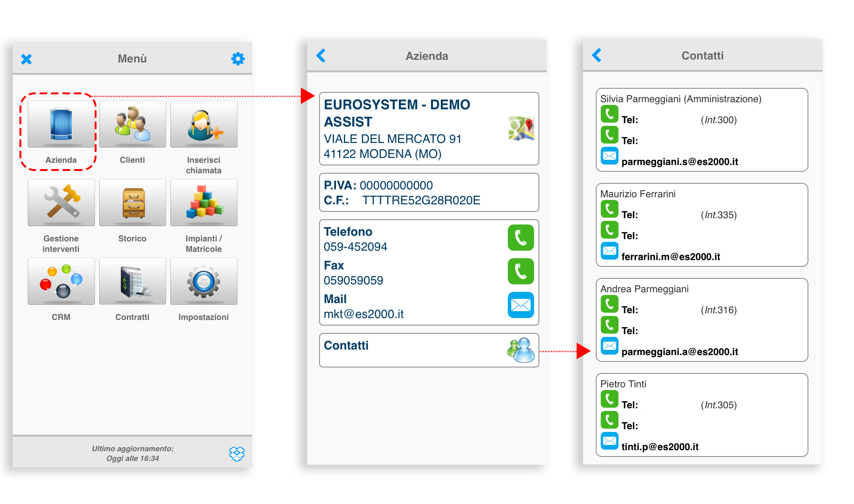Select Silvia Parmeggiani (Amministrazione) name
Screen dimensions: 854x504
coord(681,99)
